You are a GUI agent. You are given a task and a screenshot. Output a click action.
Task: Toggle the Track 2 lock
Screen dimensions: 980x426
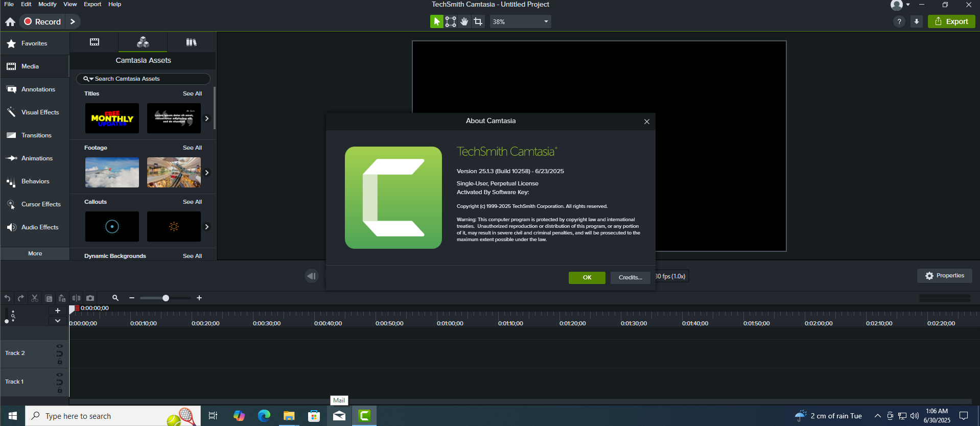(x=60, y=362)
